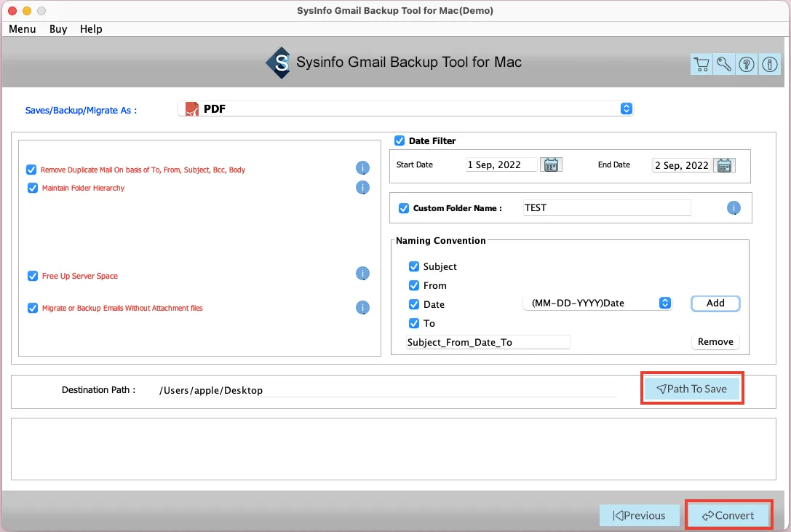791x532 pixels.
Task: Click the Subject_From_Date_To naming field
Action: point(488,342)
